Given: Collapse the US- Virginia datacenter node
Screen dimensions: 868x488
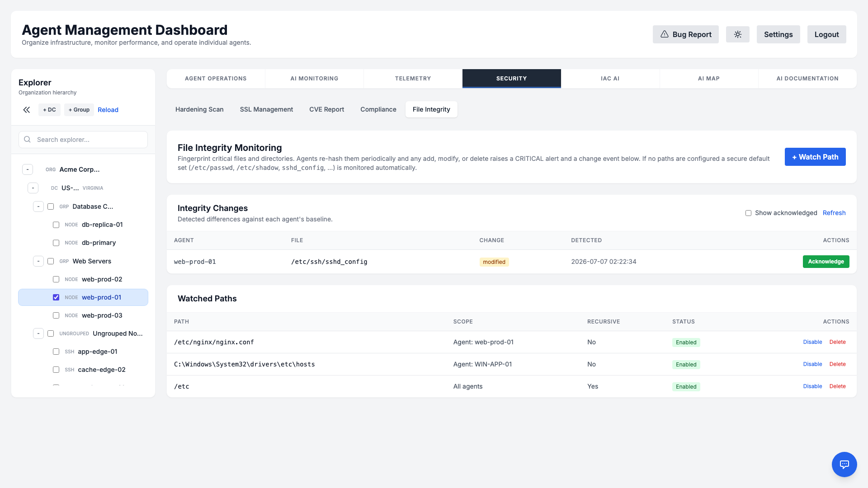Looking at the screenshot, I should [33, 188].
